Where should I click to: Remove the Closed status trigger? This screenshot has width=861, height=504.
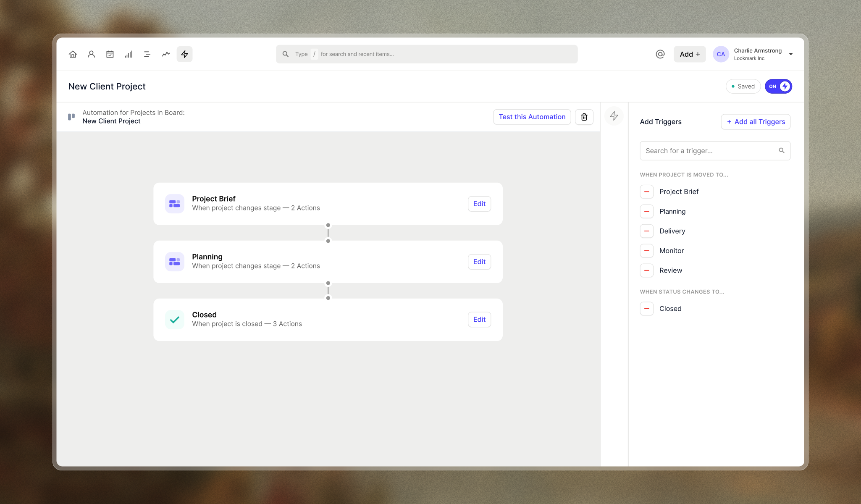pos(646,309)
